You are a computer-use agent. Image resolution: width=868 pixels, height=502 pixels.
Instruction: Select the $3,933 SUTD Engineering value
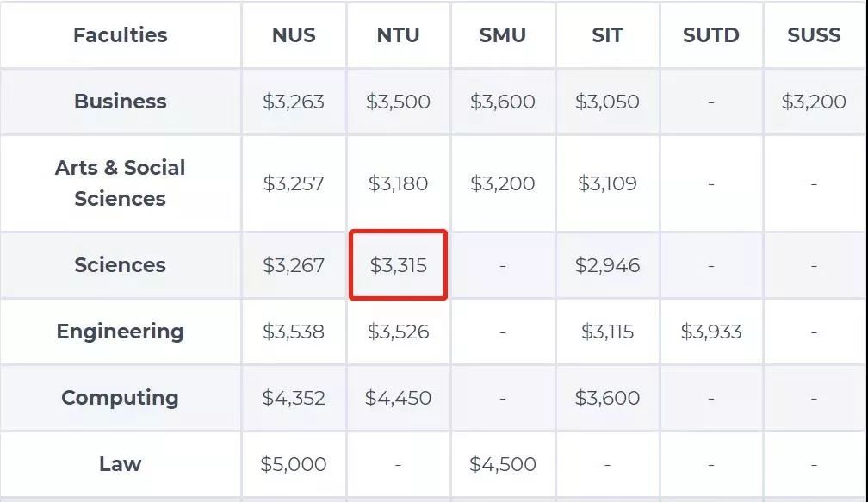(711, 332)
